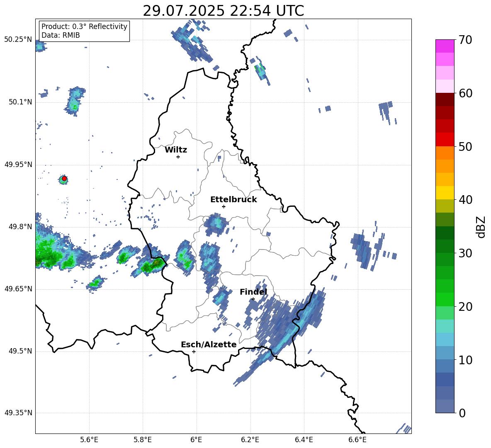Image resolution: width=491 pixels, height=448 pixels.
Task: Click the 40 label on the colorbar
Action: [465, 200]
